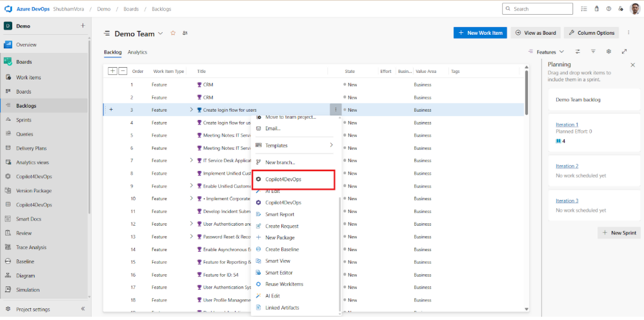The height and width of the screenshot is (320, 644).
Task: Open Trace Analysis in the sidebar
Action: tap(31, 247)
